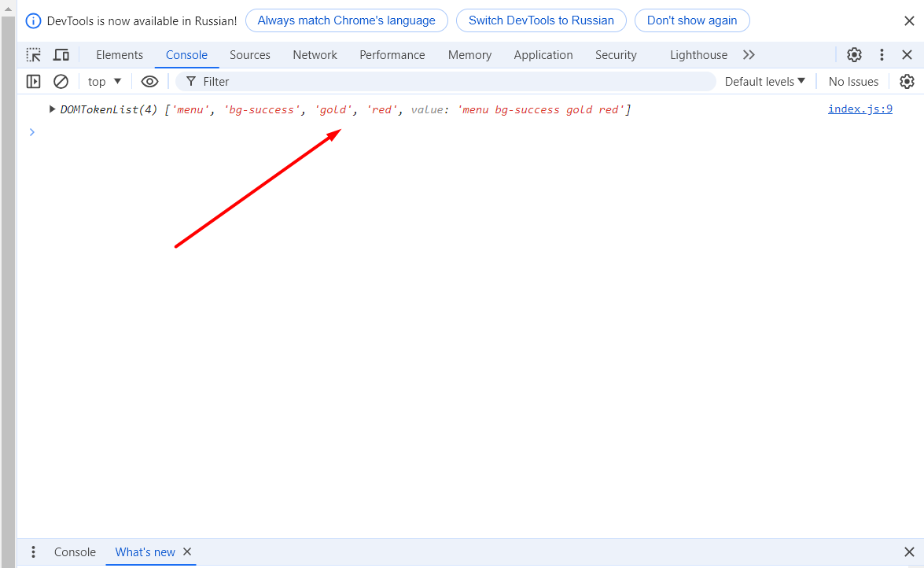
Task: Clear the console with the ban icon
Action: 61,81
